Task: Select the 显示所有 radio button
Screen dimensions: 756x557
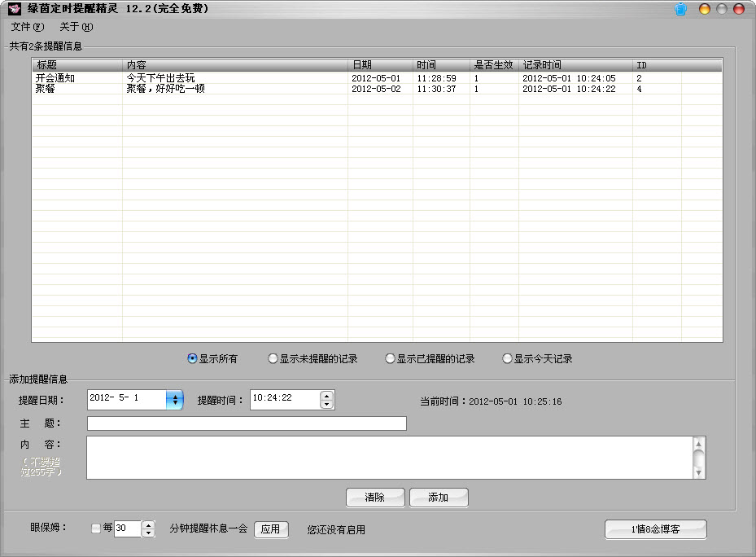Action: tap(193, 358)
